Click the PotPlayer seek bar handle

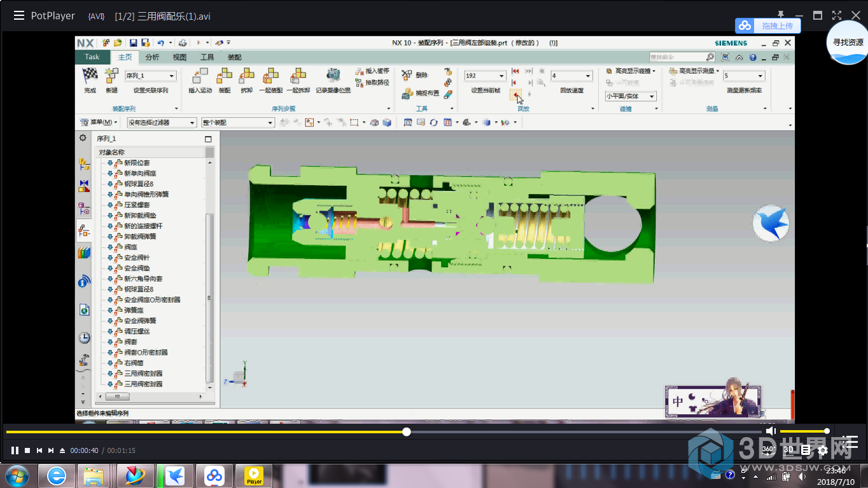[x=407, y=432]
